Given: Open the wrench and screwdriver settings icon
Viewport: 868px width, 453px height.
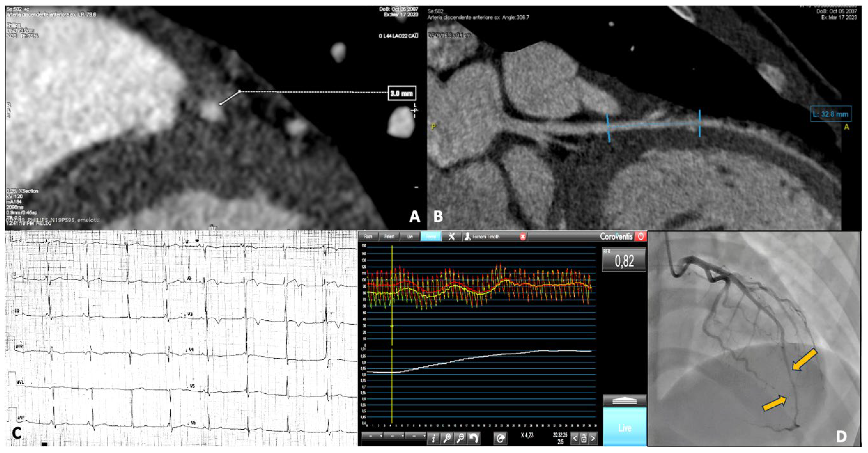Looking at the screenshot, I should coord(451,237).
